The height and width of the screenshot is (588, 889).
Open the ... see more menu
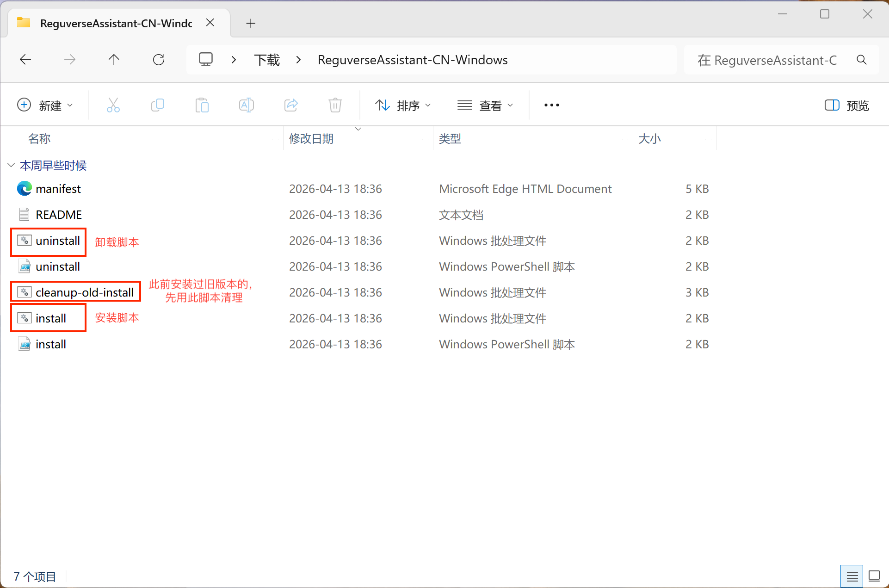click(551, 105)
